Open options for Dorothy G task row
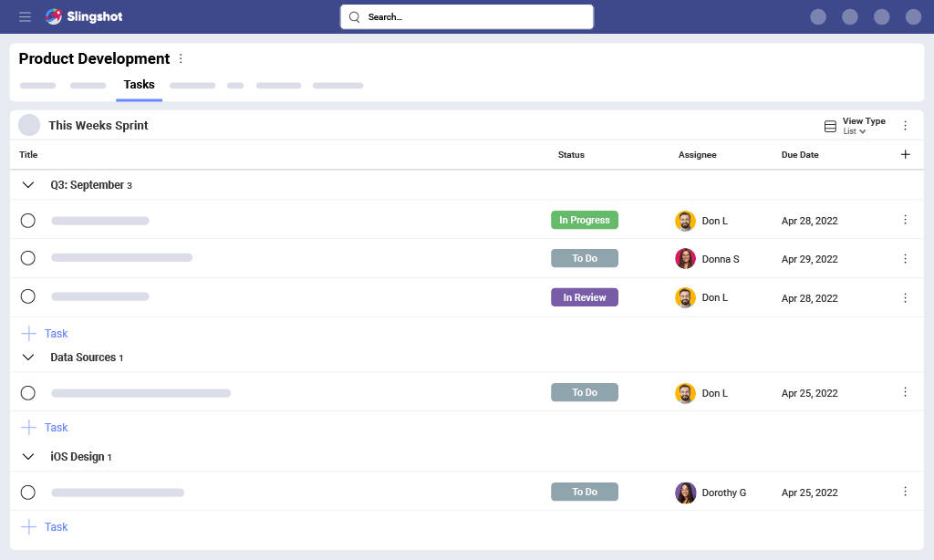Screen dimensions: 934x560 [x=906, y=492]
